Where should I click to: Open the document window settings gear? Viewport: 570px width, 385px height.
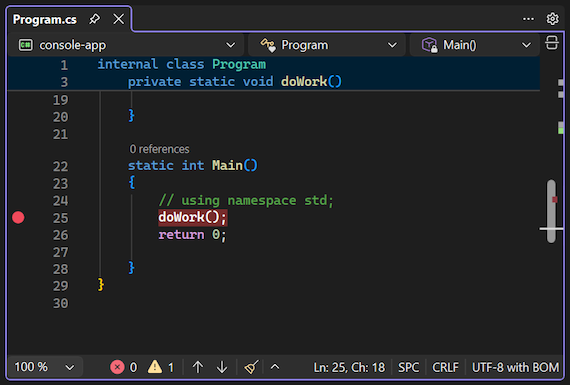coord(553,19)
